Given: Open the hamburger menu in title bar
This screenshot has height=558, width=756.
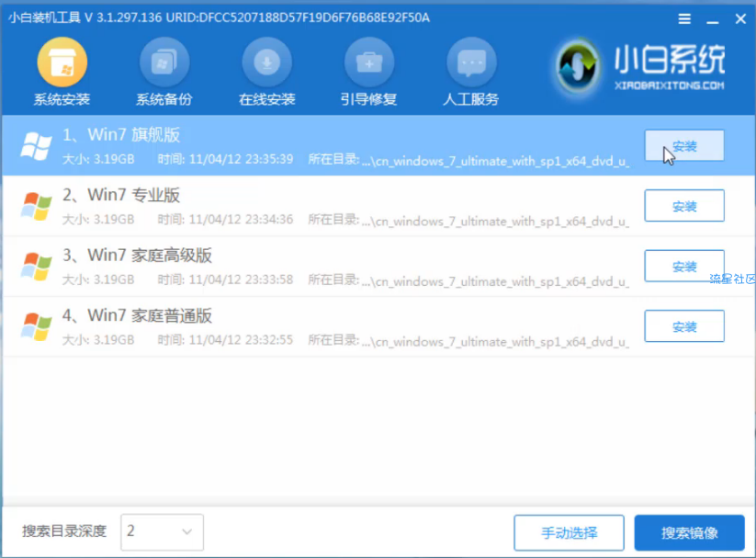Looking at the screenshot, I should tap(684, 19).
